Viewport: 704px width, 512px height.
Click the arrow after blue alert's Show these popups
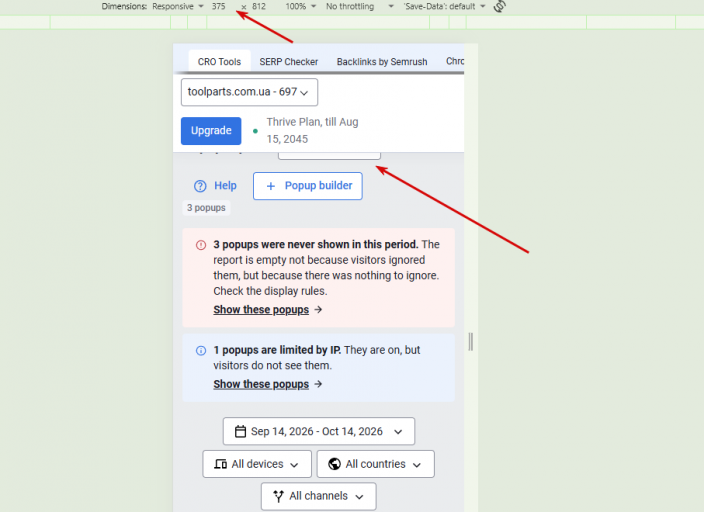(318, 384)
